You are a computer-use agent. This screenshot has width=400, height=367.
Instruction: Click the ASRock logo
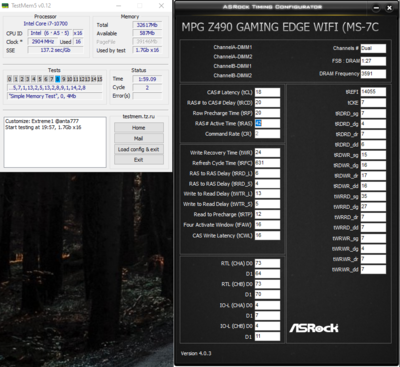click(x=314, y=328)
